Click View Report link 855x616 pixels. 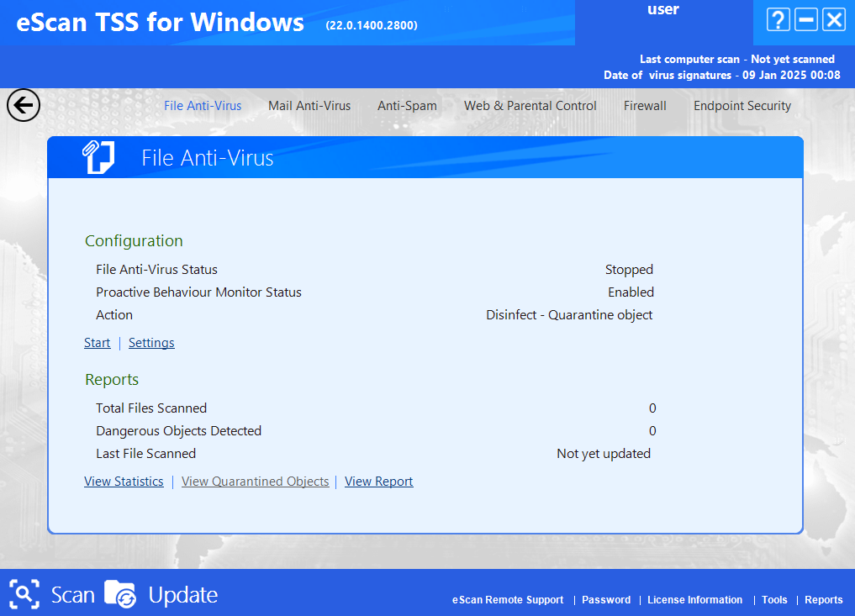pyautogui.click(x=379, y=482)
